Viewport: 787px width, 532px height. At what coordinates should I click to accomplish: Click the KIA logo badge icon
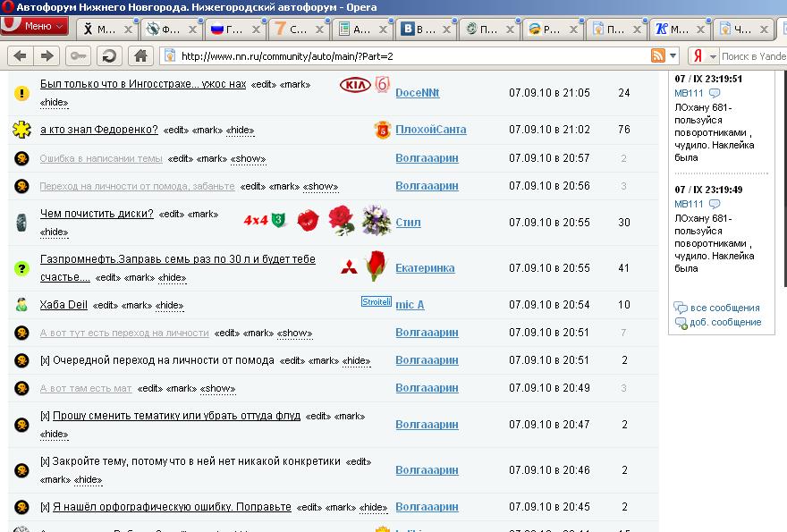click(355, 85)
